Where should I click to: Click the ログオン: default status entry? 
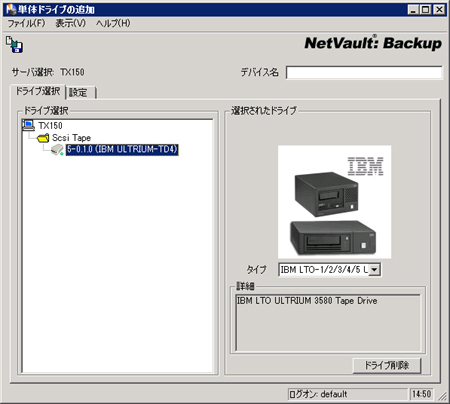click(347, 394)
